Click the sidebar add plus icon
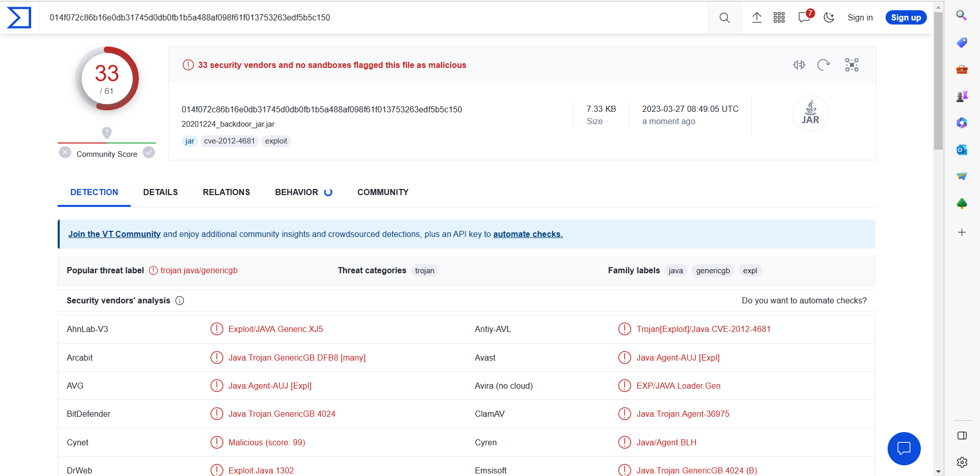Screen dimensions: 980x476 point(962,232)
